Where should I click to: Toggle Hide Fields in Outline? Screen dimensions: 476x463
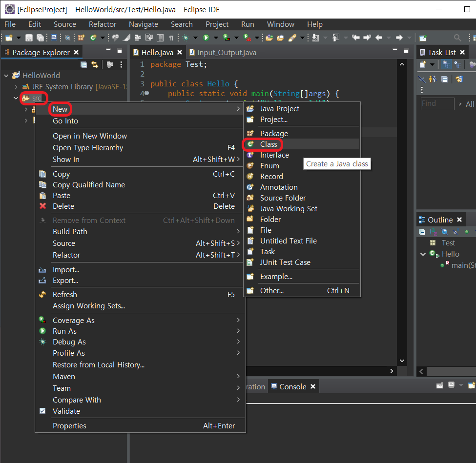tap(444, 232)
